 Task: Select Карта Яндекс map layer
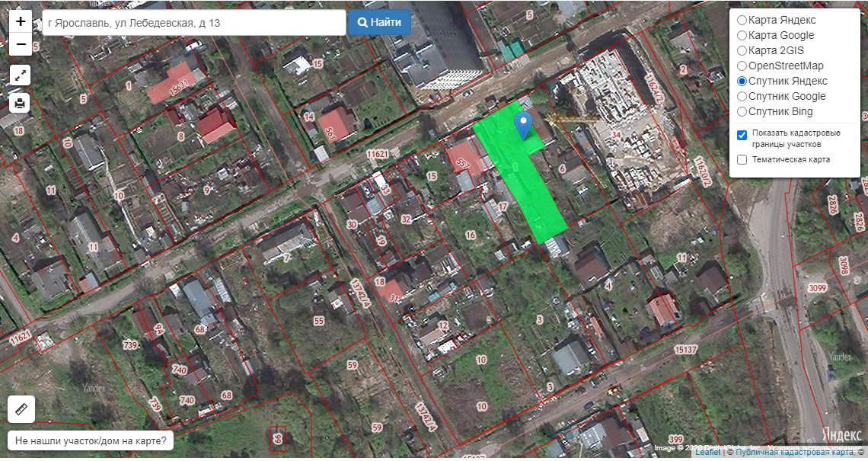point(742,21)
